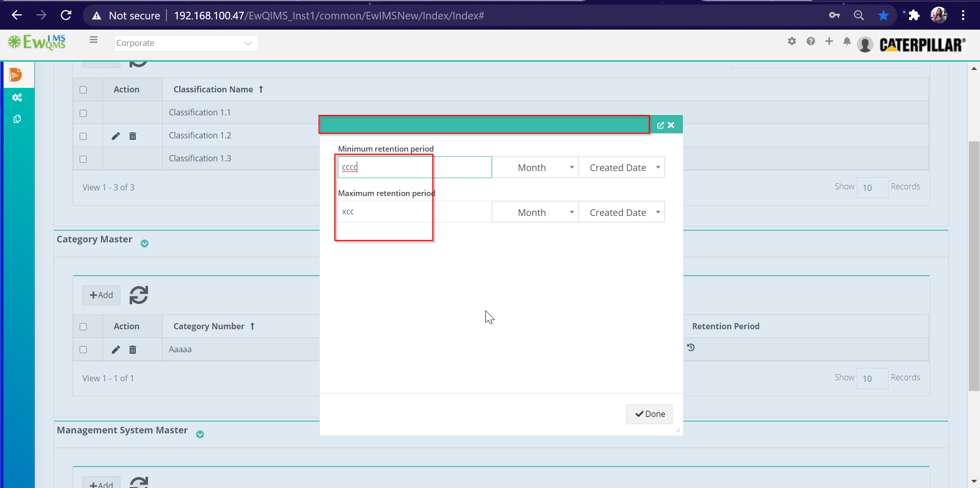Open saved passwords key icon
Image resolution: width=980 pixels, height=488 pixels.
pos(835,15)
